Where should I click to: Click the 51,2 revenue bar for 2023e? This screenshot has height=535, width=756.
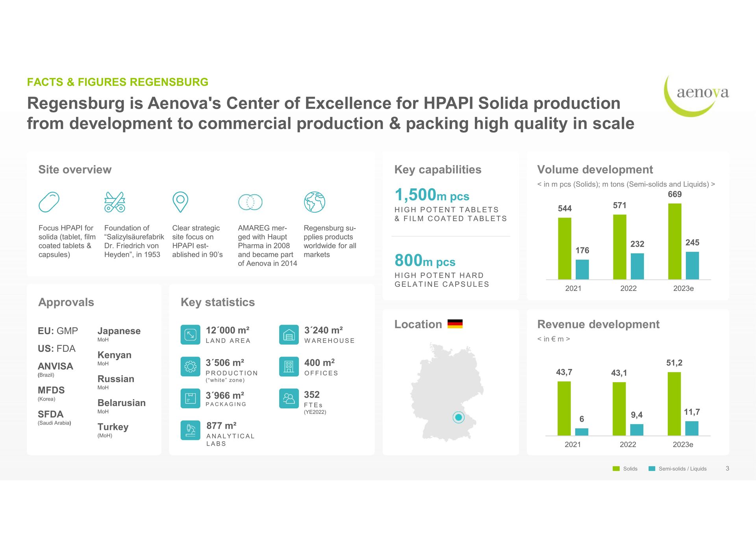[x=674, y=404]
